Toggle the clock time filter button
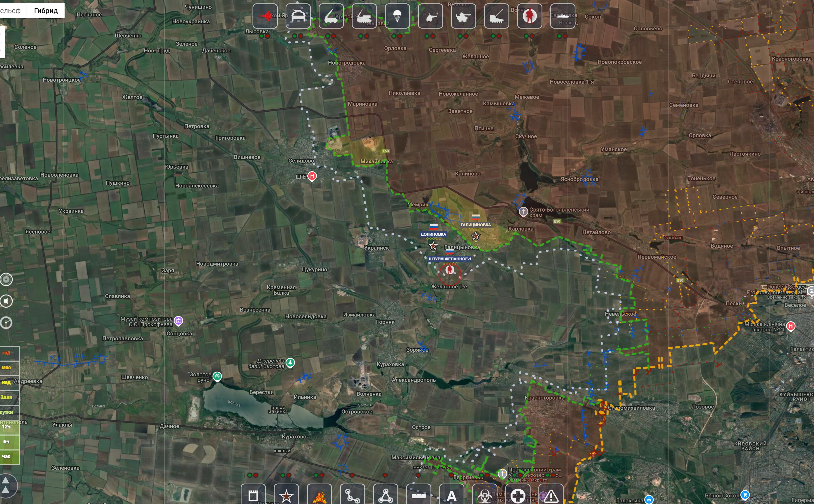This screenshot has width=814, height=504. pos(6,322)
